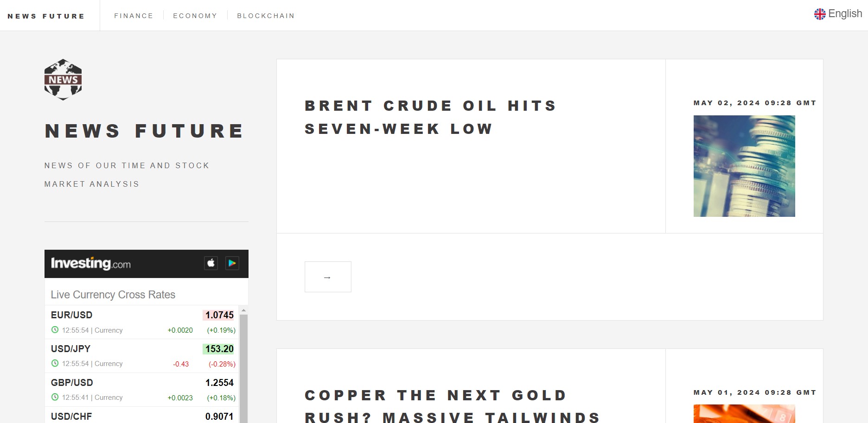The height and width of the screenshot is (423, 868).
Task: Open Brent Crude Oil Hits Seven-Week Low headline
Action: coord(431,117)
